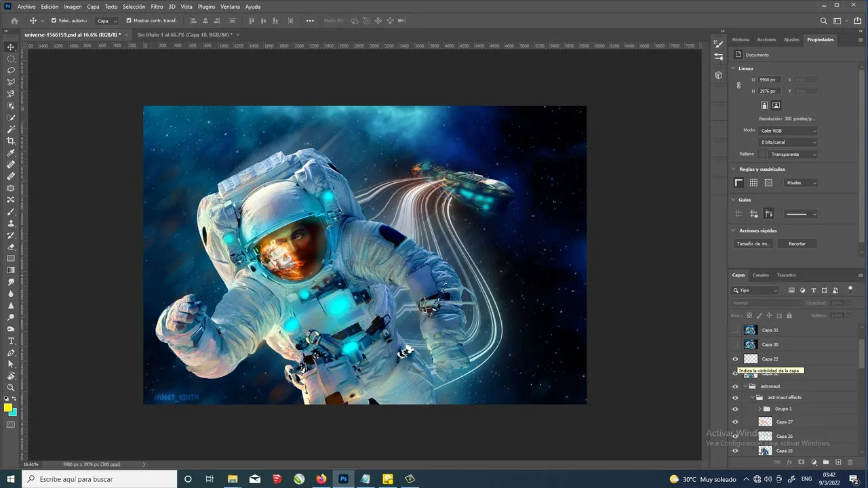
Task: Toggle Mostrar contr. transf. checkbox
Action: pos(129,20)
